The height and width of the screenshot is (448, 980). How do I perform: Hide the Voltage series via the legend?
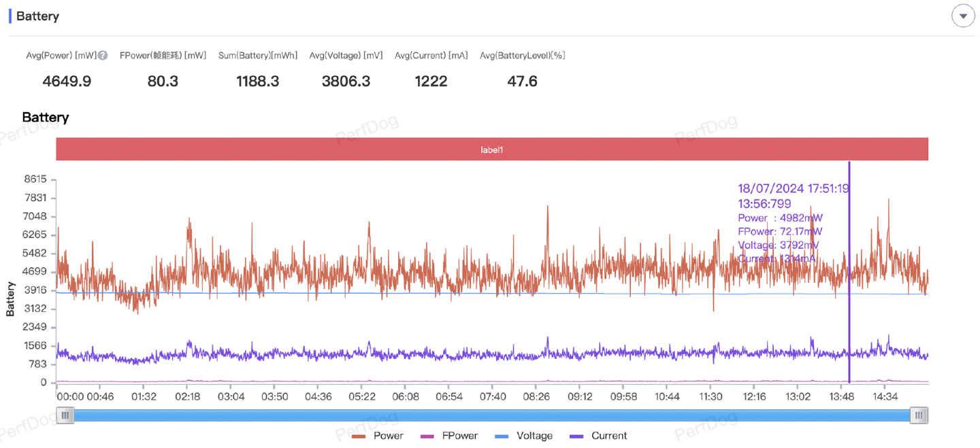[x=534, y=436]
